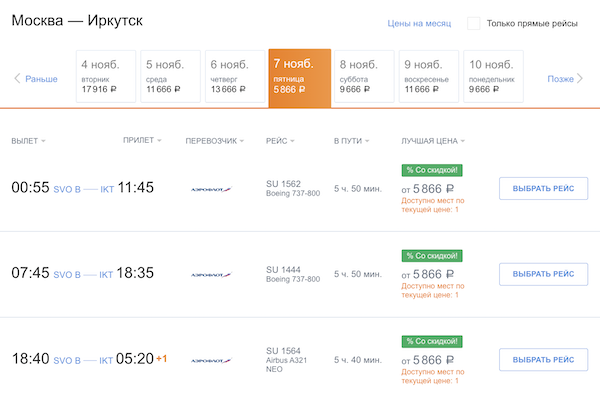Image resolution: width=600 pixels, height=402 pixels.
Task: Switch to 10 нояб. понедельник date tab
Action: [x=494, y=77]
